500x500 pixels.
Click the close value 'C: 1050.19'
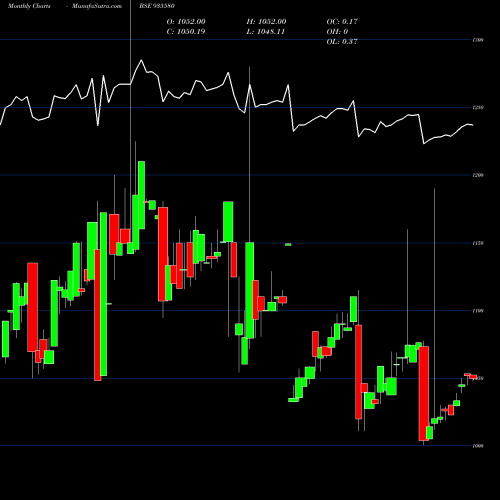(x=186, y=31)
